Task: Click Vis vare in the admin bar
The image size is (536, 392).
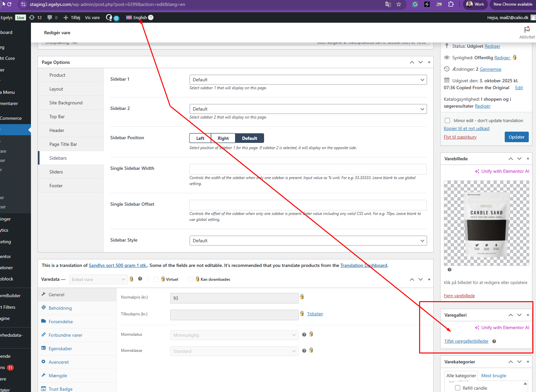Action: (92, 17)
